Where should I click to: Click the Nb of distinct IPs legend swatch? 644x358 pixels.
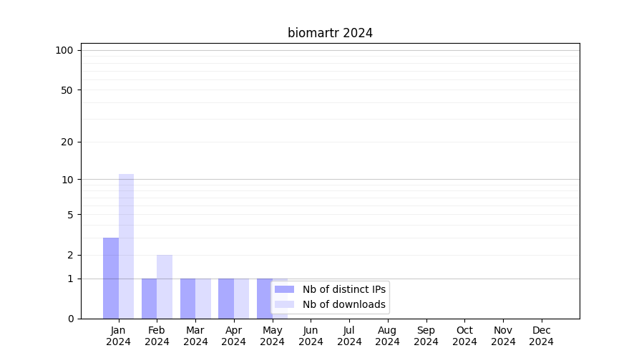coord(284,289)
